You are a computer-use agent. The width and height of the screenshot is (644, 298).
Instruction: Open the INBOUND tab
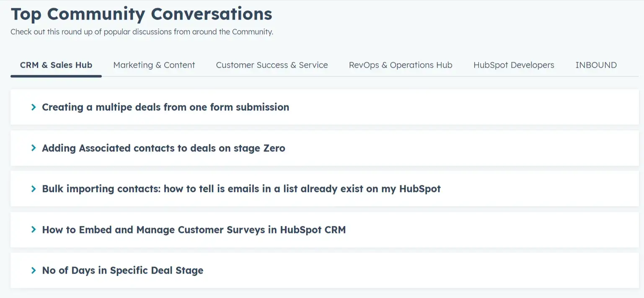click(x=596, y=65)
